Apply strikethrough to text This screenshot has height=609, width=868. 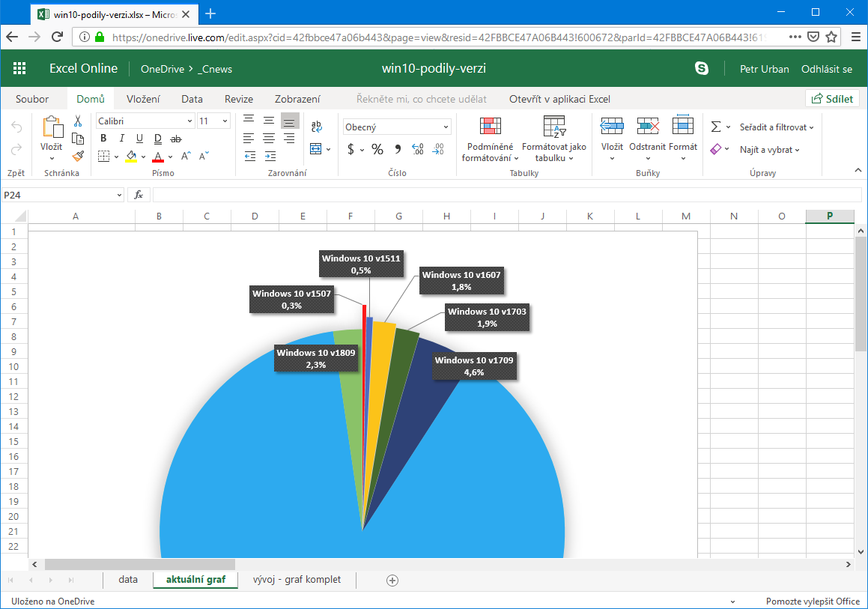coord(175,139)
